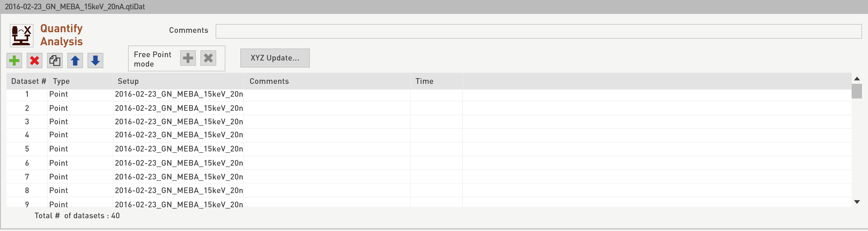The image size is (868, 231).
Task: Move dataset down with blue down arrow
Action: (x=95, y=61)
